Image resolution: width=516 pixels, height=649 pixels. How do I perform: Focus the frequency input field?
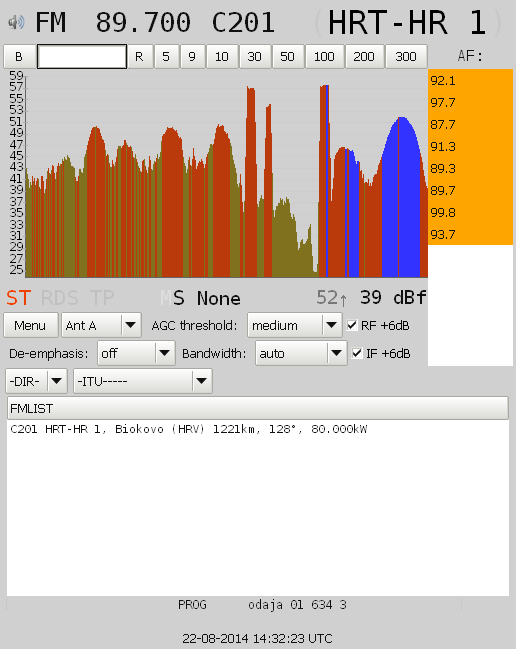coord(82,56)
